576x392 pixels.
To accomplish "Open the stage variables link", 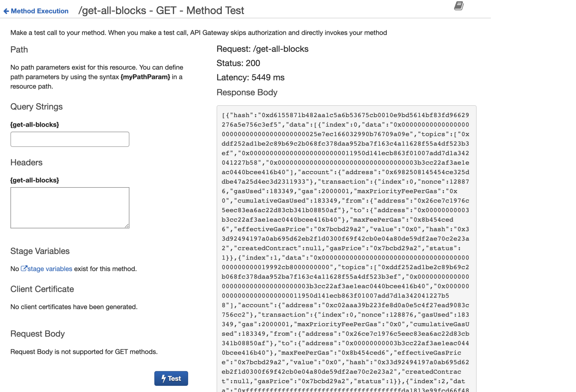I will [x=50, y=269].
